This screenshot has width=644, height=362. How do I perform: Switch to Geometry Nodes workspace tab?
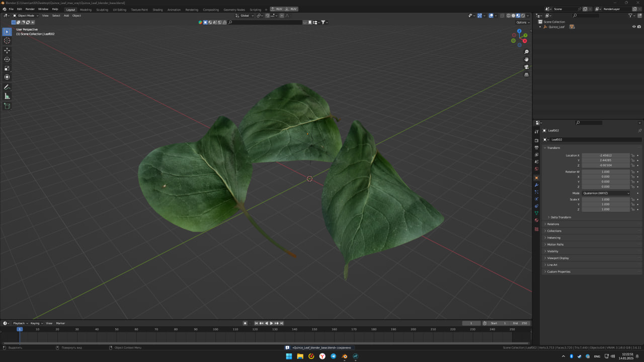point(234,10)
